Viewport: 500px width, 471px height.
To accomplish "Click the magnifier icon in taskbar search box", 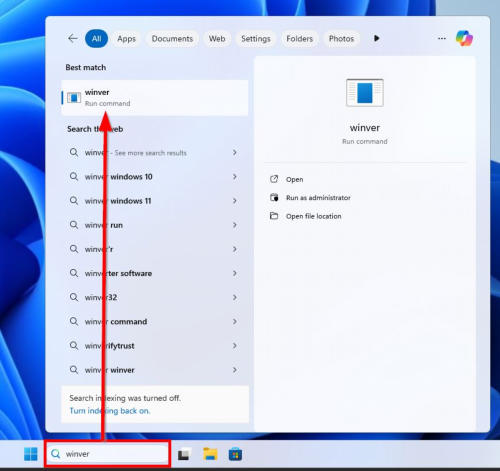I will point(56,454).
